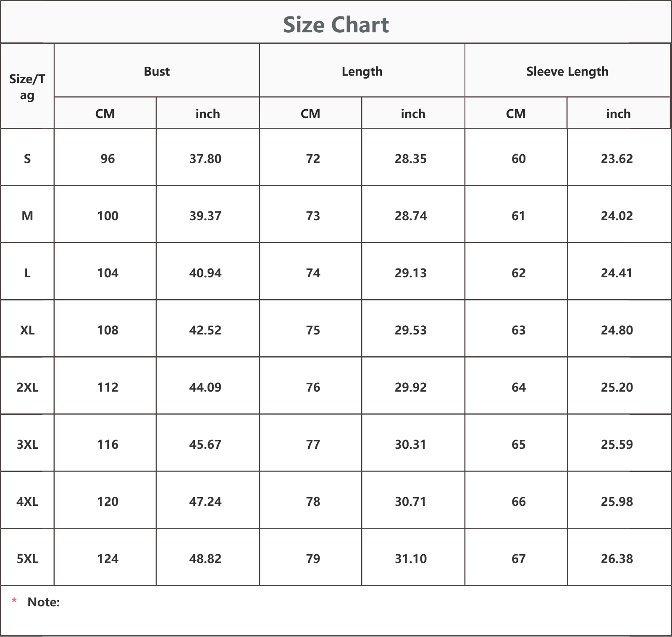Click the 25.59 inch sleeve cell
Screen dimensions: 672x637
pyautogui.click(x=617, y=444)
